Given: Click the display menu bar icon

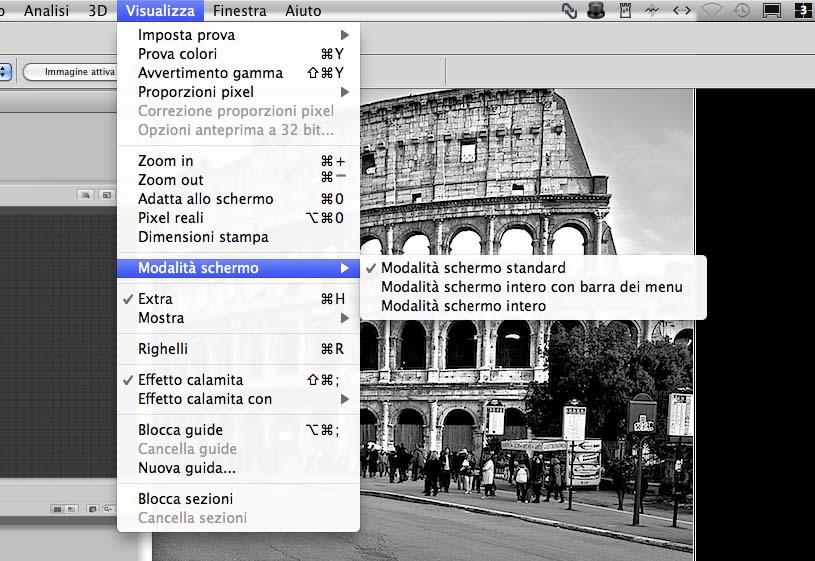Looking at the screenshot, I should coord(772,10).
